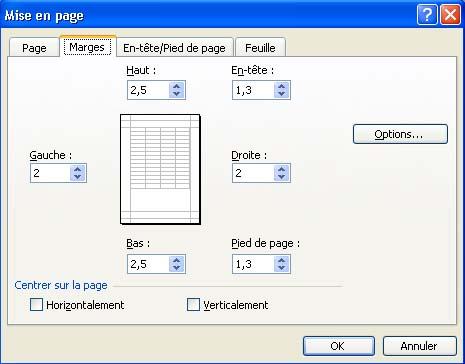Viewport: 465px width, 364px height.
Task: Switch to the Page tab
Action: [x=34, y=48]
